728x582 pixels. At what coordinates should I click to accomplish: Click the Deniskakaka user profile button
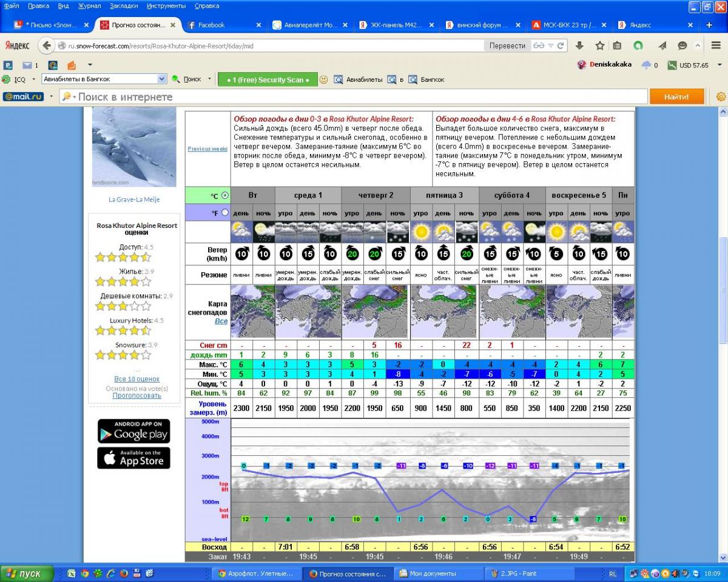click(604, 64)
